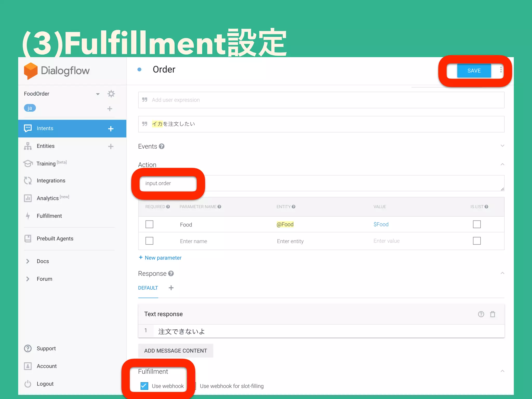This screenshot has height=399, width=532.
Task: Toggle Required checkbox in empty parameter row
Action: [x=149, y=241]
